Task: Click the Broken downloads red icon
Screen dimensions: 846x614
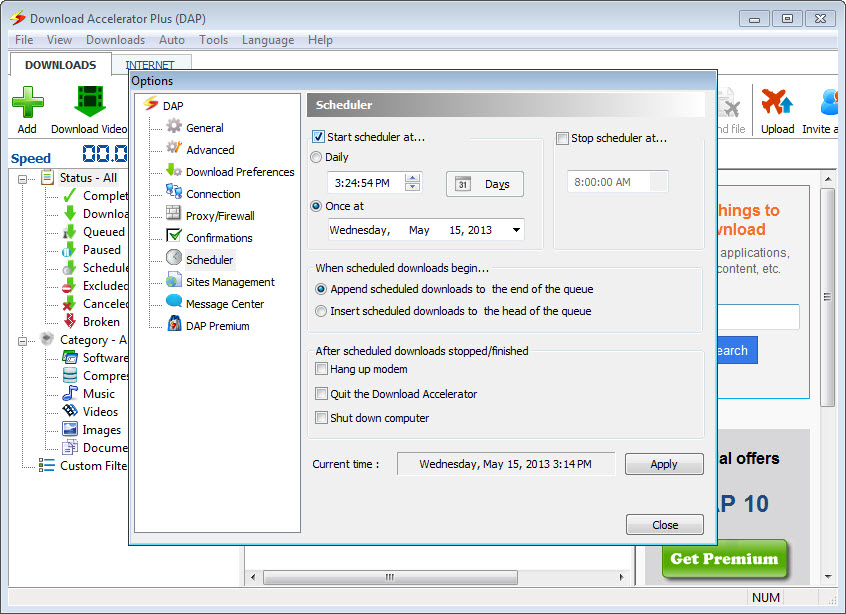Action: (70, 321)
